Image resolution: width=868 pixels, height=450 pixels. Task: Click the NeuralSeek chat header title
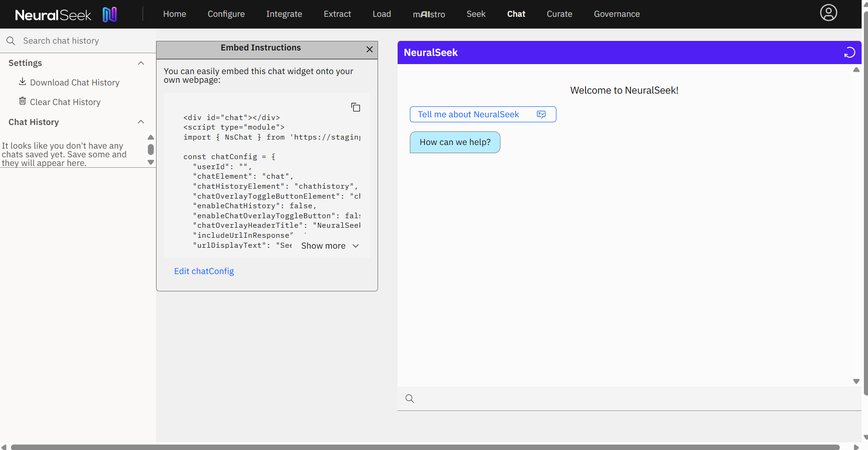click(430, 53)
